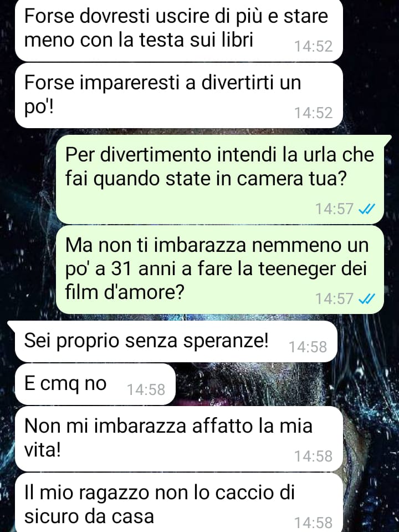
Task: Click the 14:58 timestamp beside 'senza speranze!'
Action: (x=308, y=347)
